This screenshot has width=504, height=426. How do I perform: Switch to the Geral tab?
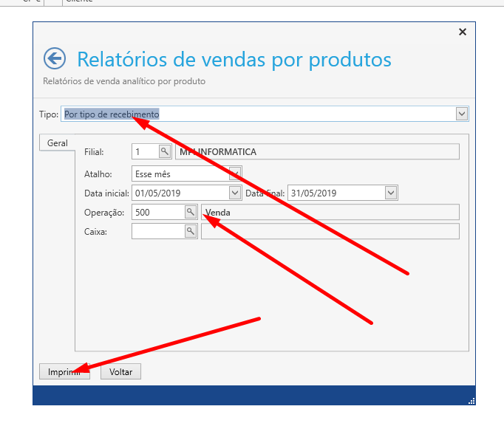point(57,143)
